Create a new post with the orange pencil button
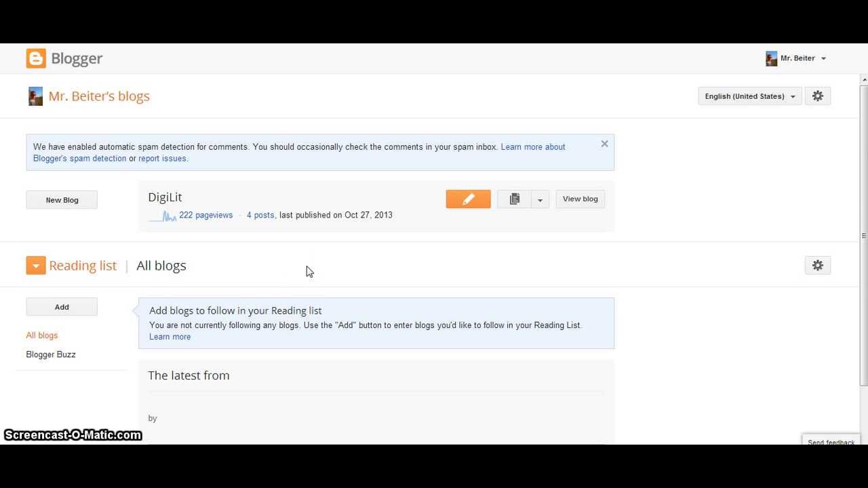The width and height of the screenshot is (868, 488). click(x=468, y=199)
